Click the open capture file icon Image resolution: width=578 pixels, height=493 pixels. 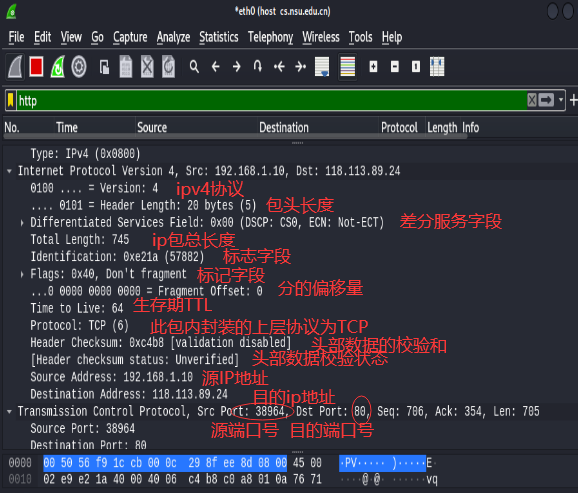click(104, 67)
